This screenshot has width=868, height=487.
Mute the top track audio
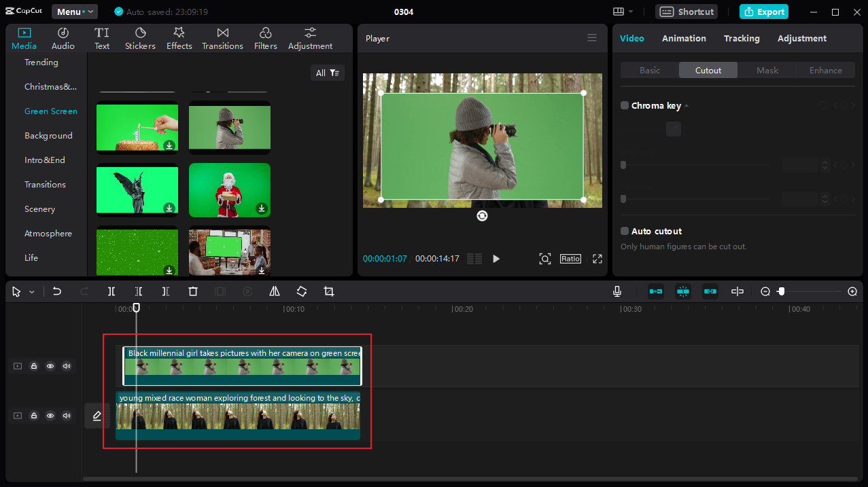[x=67, y=366]
